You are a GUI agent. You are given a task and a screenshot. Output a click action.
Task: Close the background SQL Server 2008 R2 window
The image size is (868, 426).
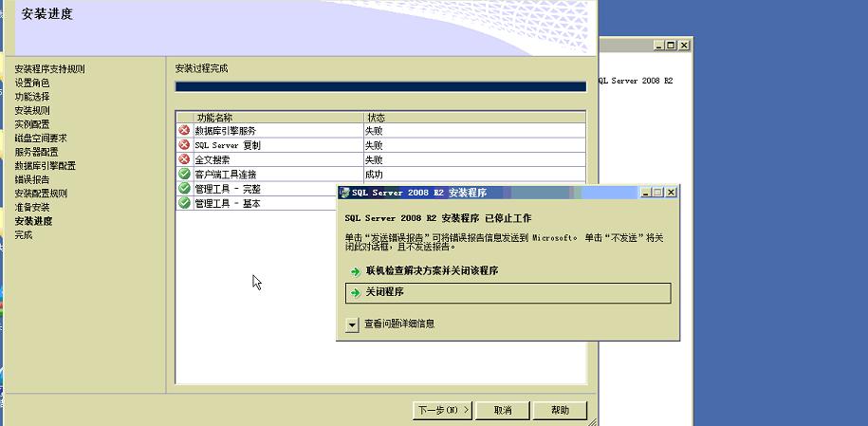[x=684, y=45]
